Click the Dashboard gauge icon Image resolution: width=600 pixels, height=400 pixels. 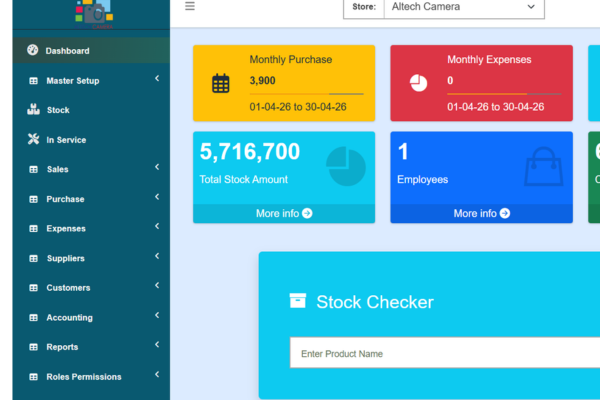[33, 50]
